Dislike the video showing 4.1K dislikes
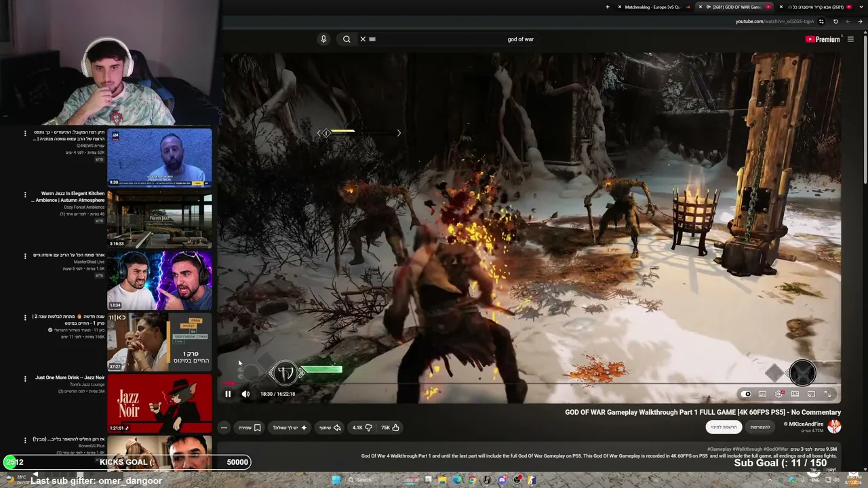Viewport: 868px width, 488px height. [362, 428]
